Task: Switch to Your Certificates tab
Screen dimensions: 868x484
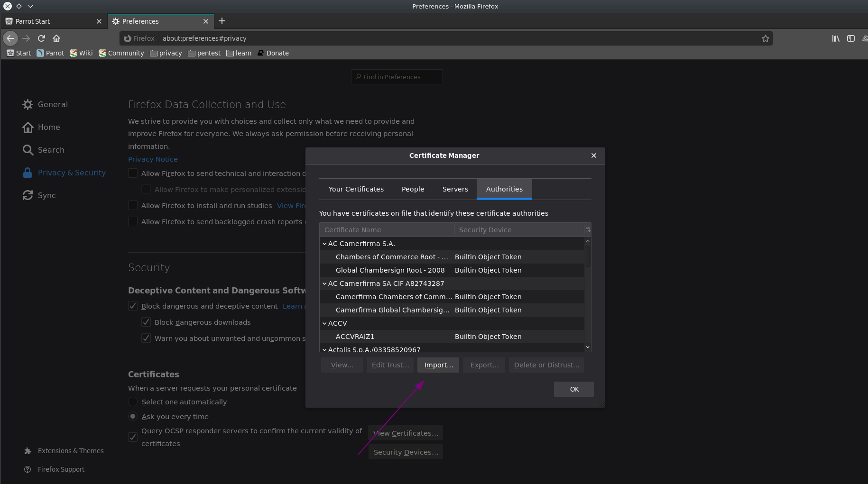Action: pyautogui.click(x=356, y=189)
